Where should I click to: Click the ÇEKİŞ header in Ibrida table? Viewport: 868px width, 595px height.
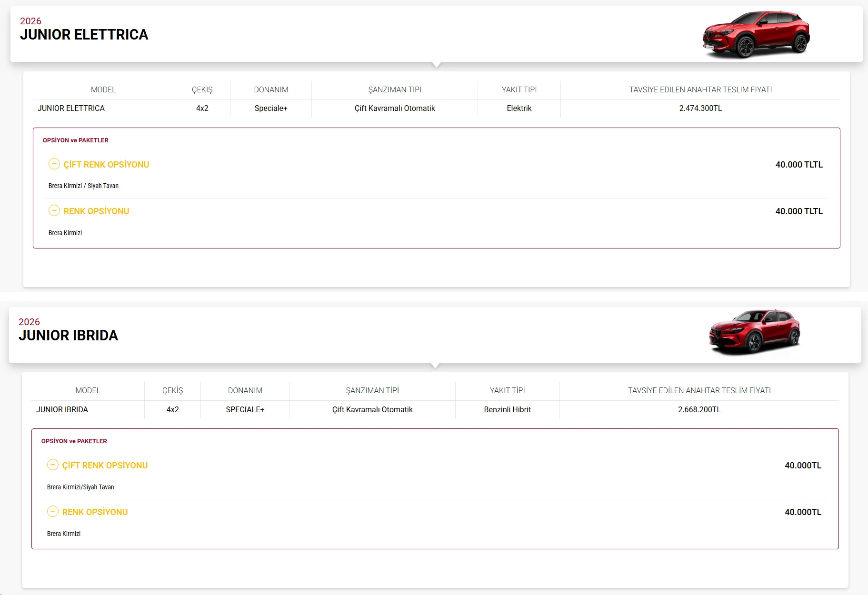pos(172,391)
